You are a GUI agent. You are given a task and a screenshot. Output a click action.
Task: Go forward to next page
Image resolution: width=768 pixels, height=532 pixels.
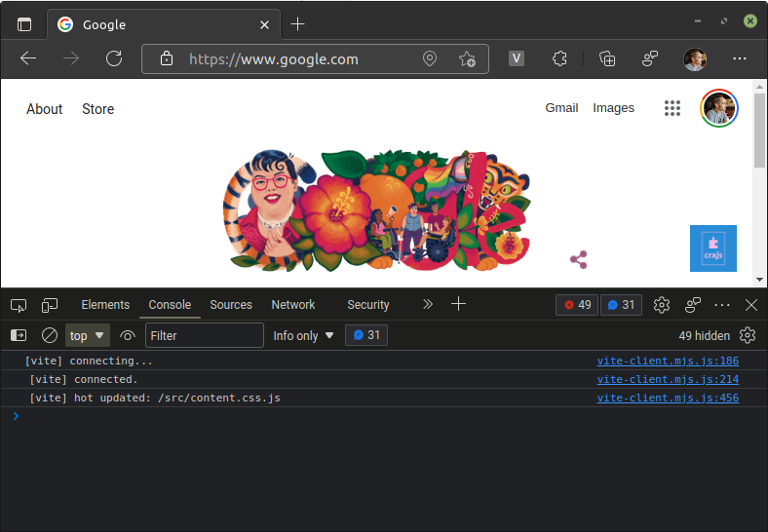[x=71, y=58]
